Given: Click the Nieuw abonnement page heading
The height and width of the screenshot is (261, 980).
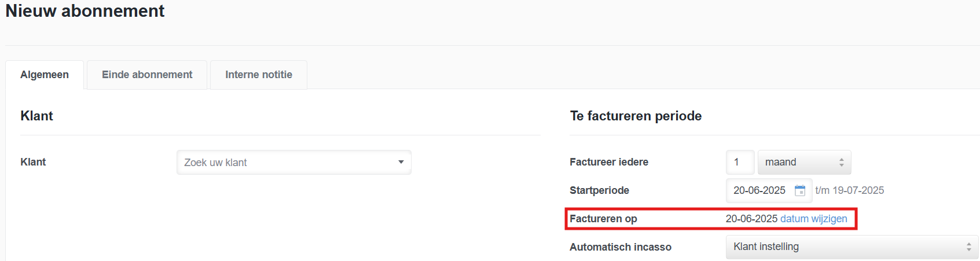Looking at the screenshot, I should click(x=85, y=11).
